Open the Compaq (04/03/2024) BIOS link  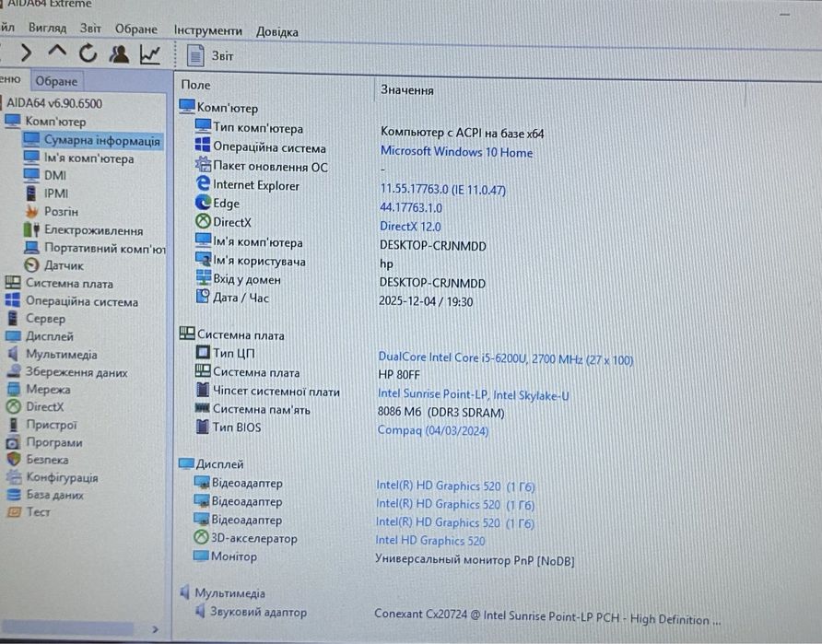pos(432,431)
